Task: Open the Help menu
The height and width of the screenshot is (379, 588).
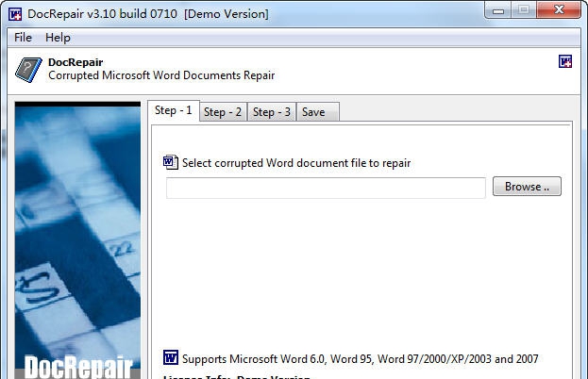Action: click(58, 38)
